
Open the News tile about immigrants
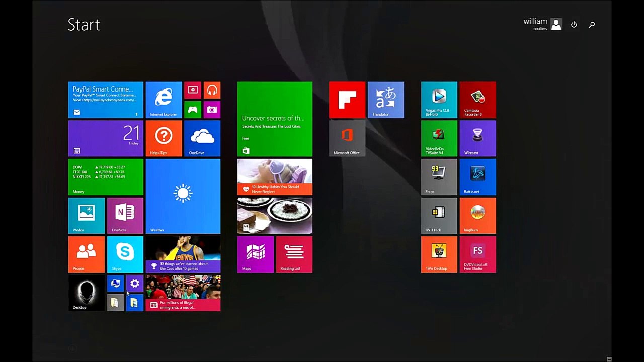(183, 293)
